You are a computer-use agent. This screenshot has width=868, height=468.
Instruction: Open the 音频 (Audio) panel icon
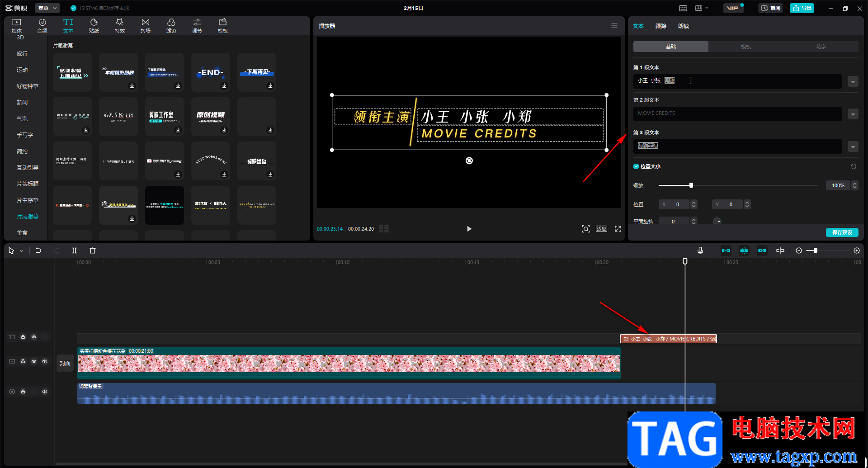point(42,26)
